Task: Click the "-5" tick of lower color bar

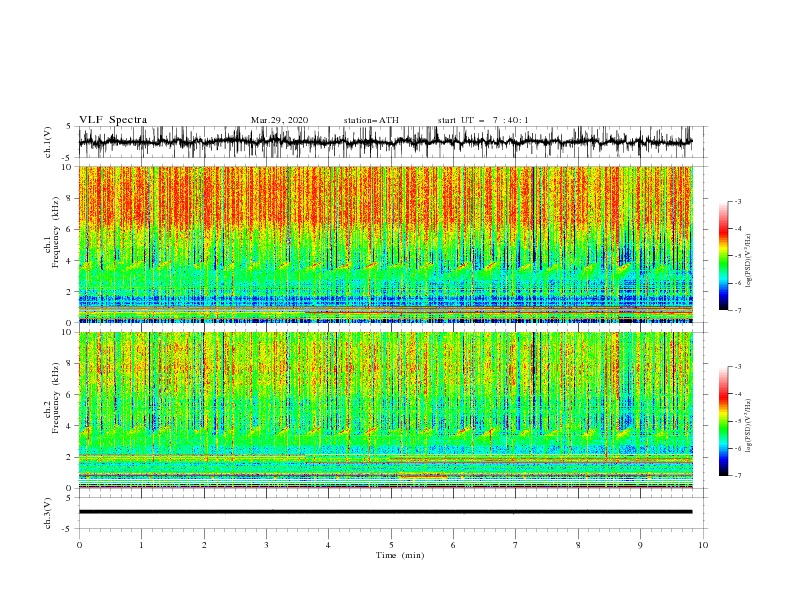Action: [738, 421]
